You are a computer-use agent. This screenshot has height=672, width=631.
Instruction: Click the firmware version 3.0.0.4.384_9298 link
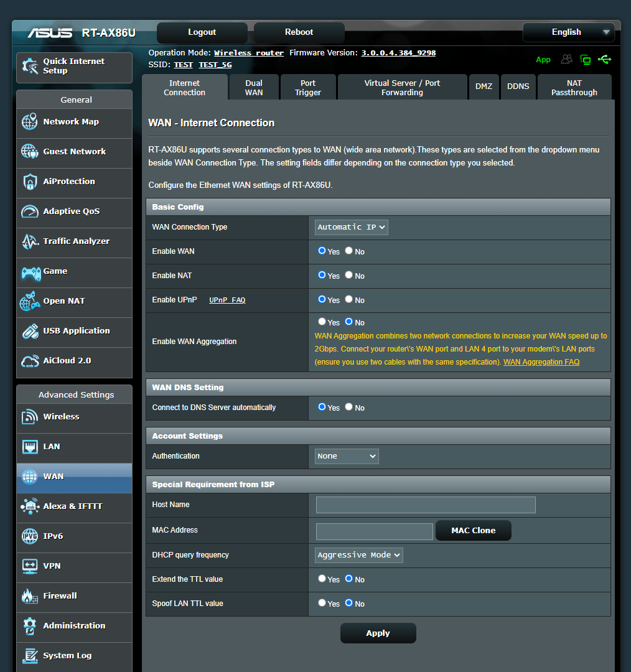[x=398, y=53]
